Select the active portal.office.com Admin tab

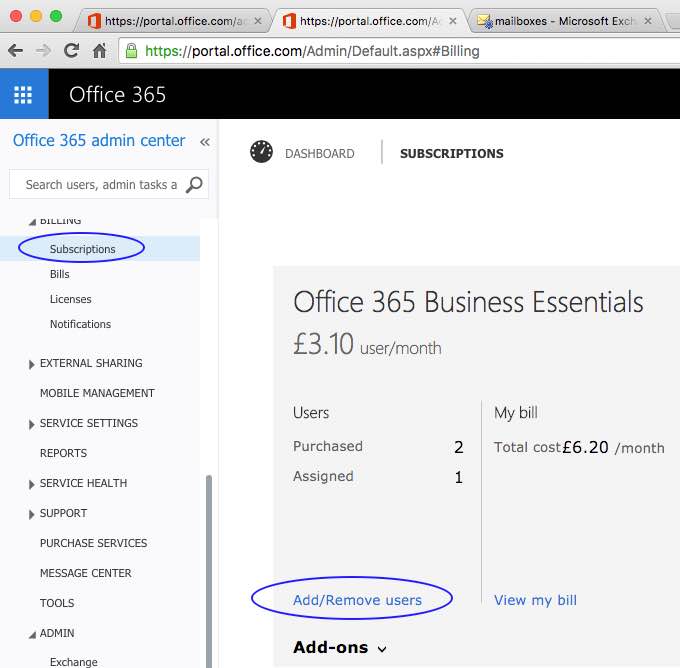(369, 21)
